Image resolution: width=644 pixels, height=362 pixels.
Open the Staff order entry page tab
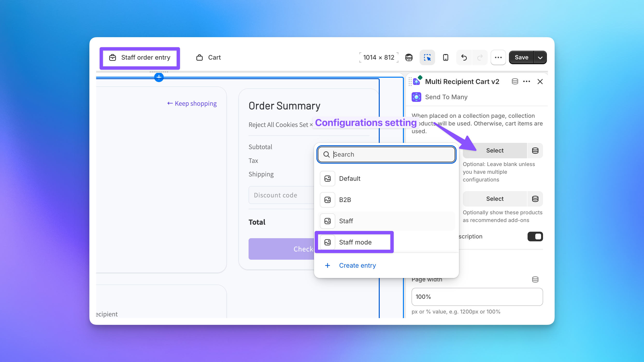140,57
